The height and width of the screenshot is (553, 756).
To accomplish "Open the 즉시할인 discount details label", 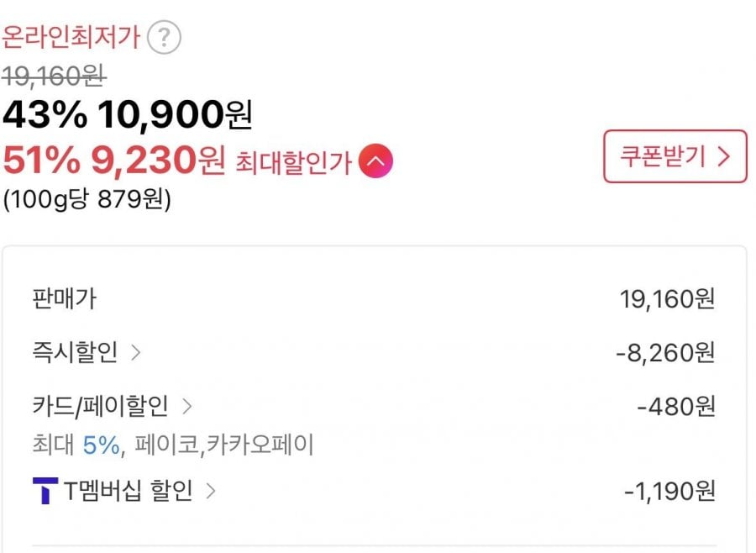I will click(74, 352).
